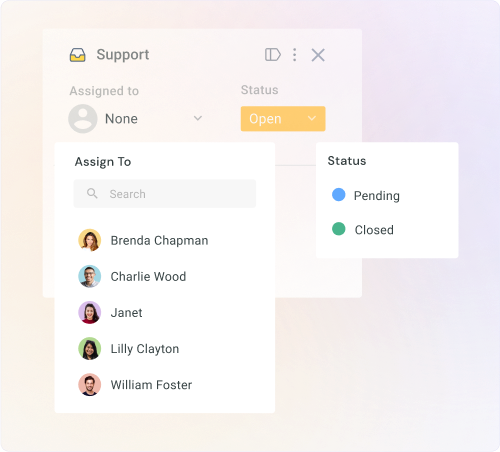Assign to Lilly Clayton
Image resolution: width=500 pixels, height=452 pixels.
point(165,349)
